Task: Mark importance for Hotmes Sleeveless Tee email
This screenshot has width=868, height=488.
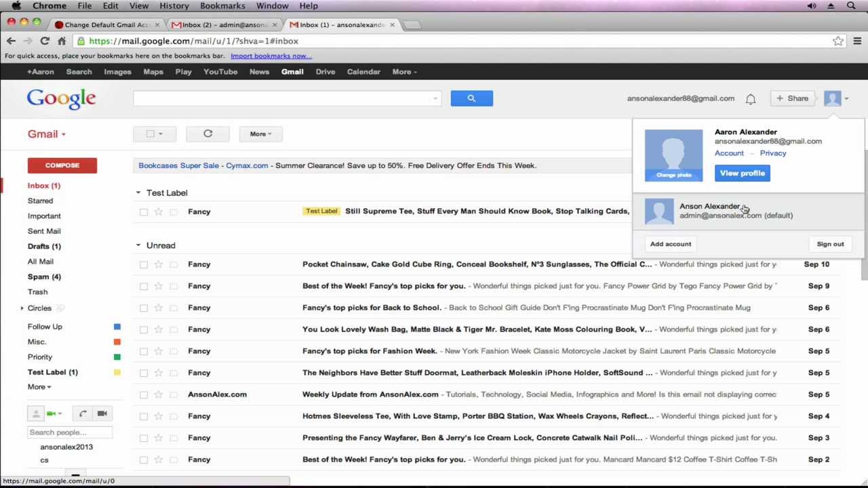Action: (x=174, y=416)
